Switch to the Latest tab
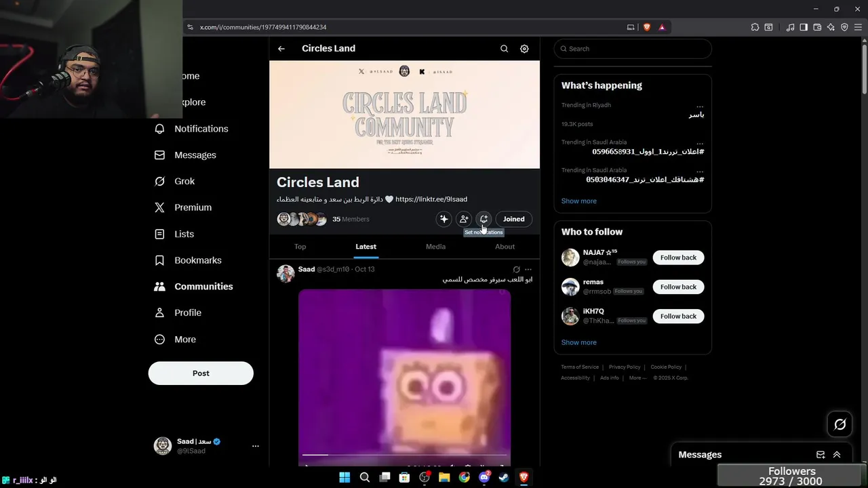The image size is (868, 488). tap(366, 247)
